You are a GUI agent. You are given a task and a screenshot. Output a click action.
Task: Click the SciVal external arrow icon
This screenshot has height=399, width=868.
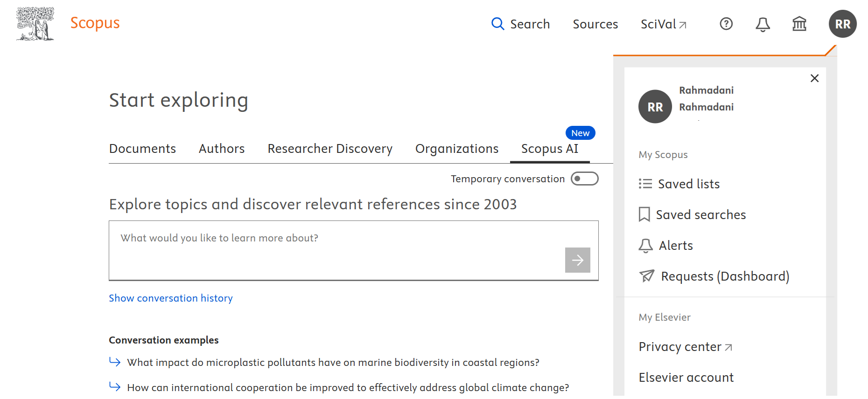[683, 25]
